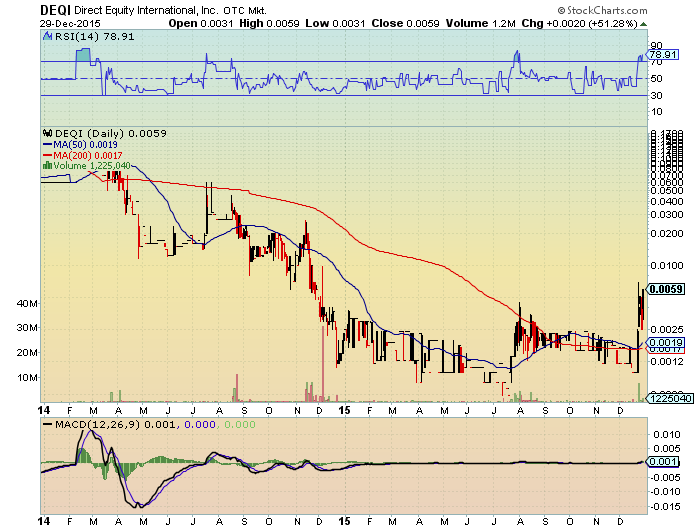Click the 1225040 volume tag on right axis

pos(671,398)
